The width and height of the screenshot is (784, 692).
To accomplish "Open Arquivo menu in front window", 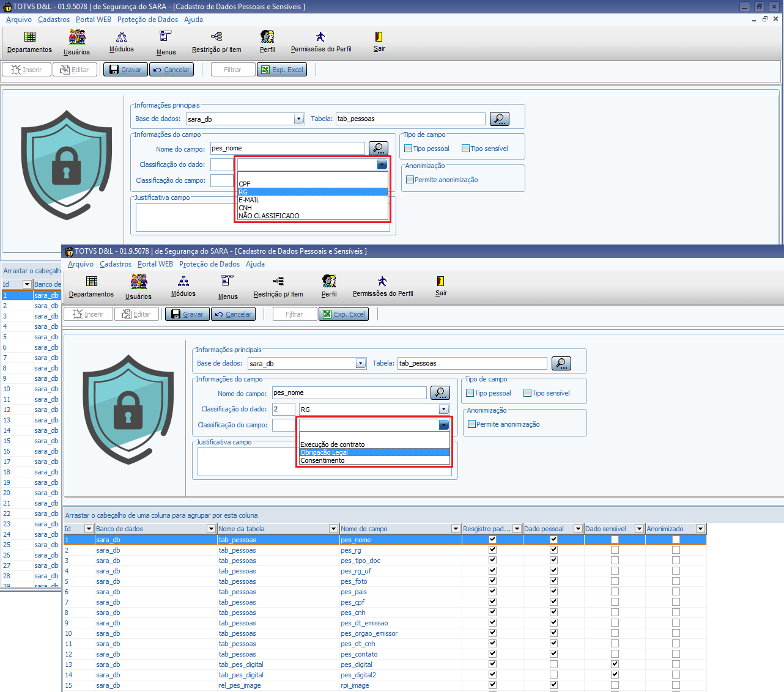I will 81,264.
